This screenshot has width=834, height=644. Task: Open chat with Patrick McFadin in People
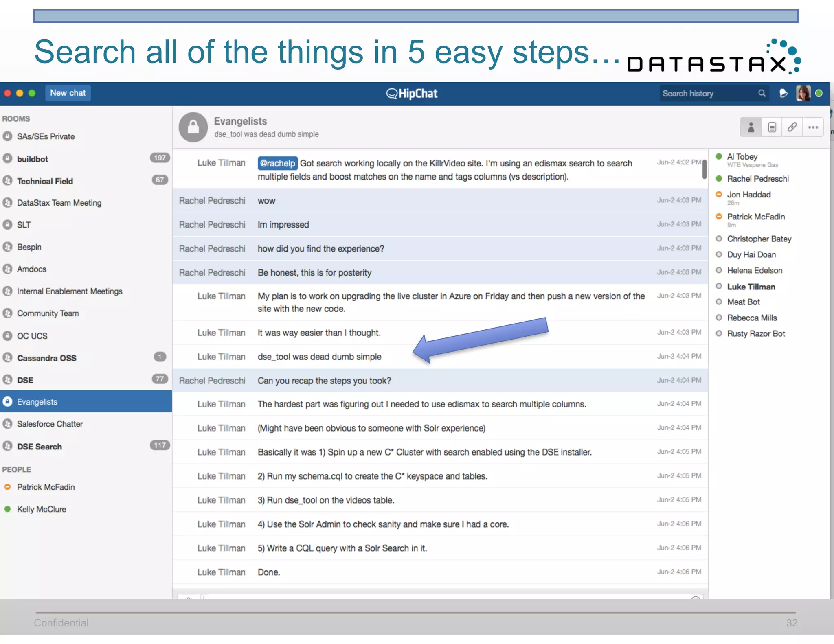point(86,487)
